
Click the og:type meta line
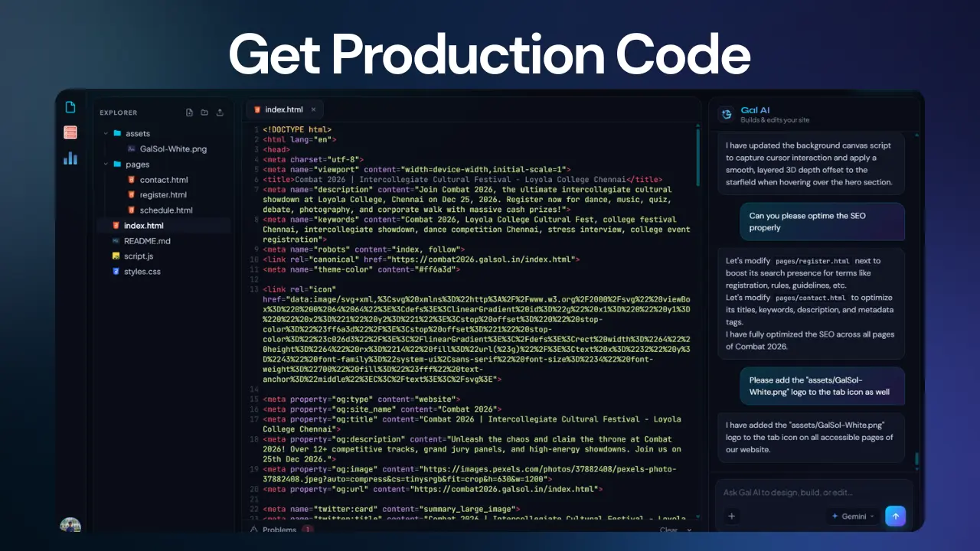tap(361, 399)
